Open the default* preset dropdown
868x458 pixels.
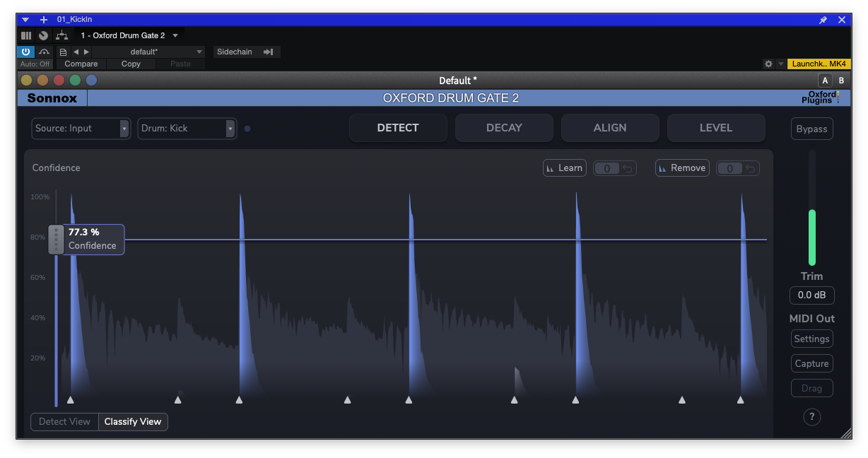coord(149,52)
